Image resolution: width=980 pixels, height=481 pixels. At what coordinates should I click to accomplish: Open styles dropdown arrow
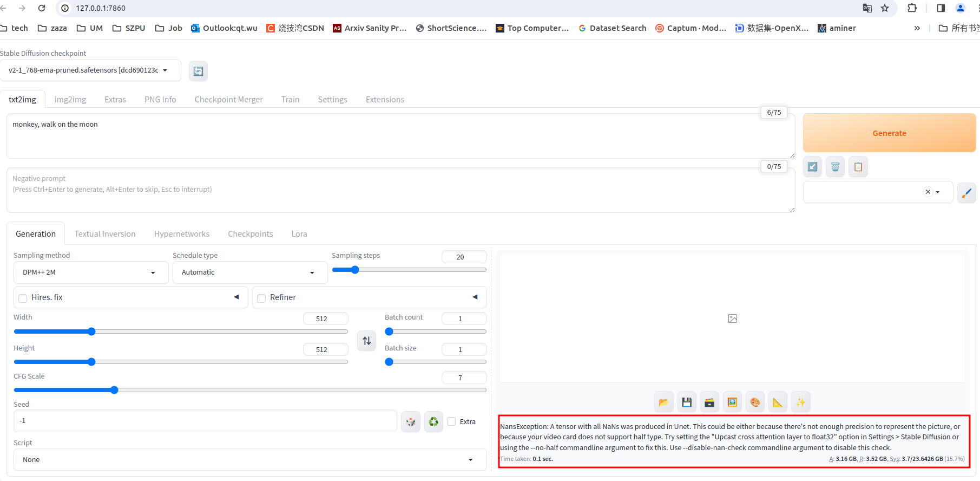point(938,192)
